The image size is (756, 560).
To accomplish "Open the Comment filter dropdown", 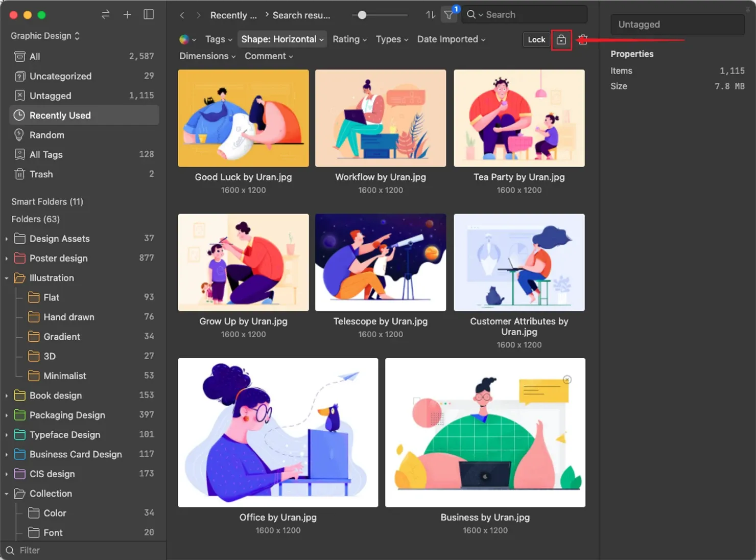I will click(x=269, y=56).
